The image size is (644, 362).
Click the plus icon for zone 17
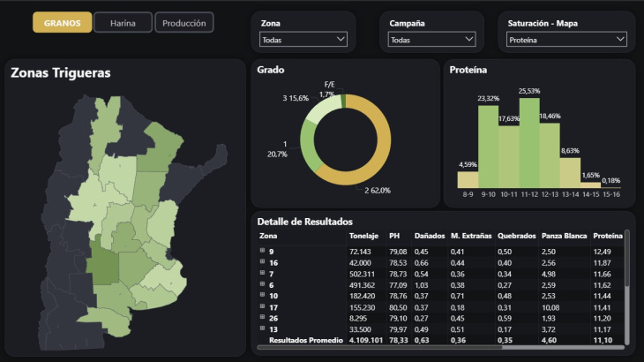point(262,306)
